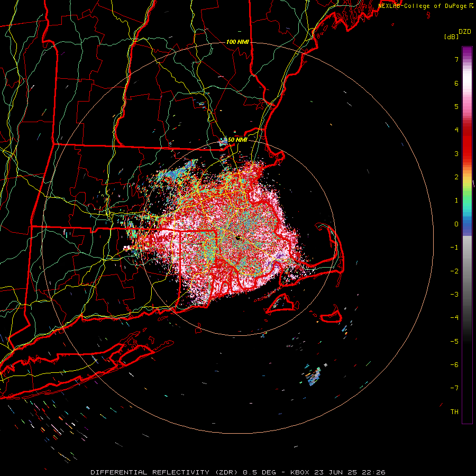Click the [dB] unit label
This screenshot has height=476, width=476.
point(451,37)
